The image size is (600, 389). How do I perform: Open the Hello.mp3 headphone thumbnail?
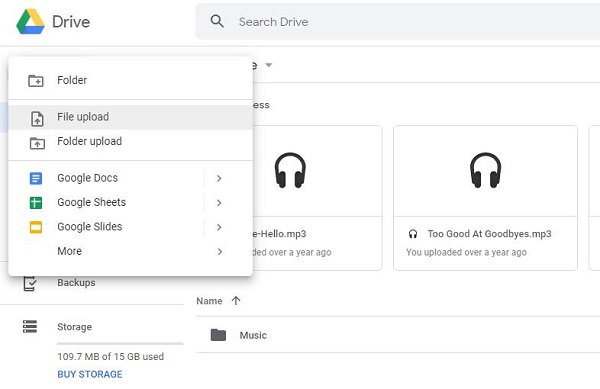click(290, 170)
